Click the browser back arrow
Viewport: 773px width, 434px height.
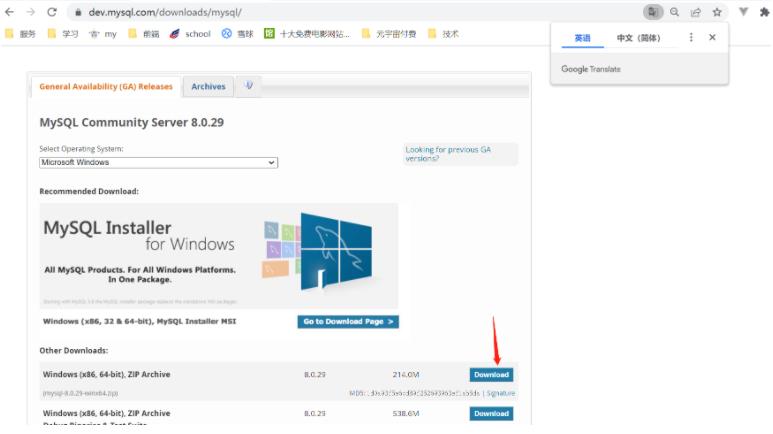(10, 12)
